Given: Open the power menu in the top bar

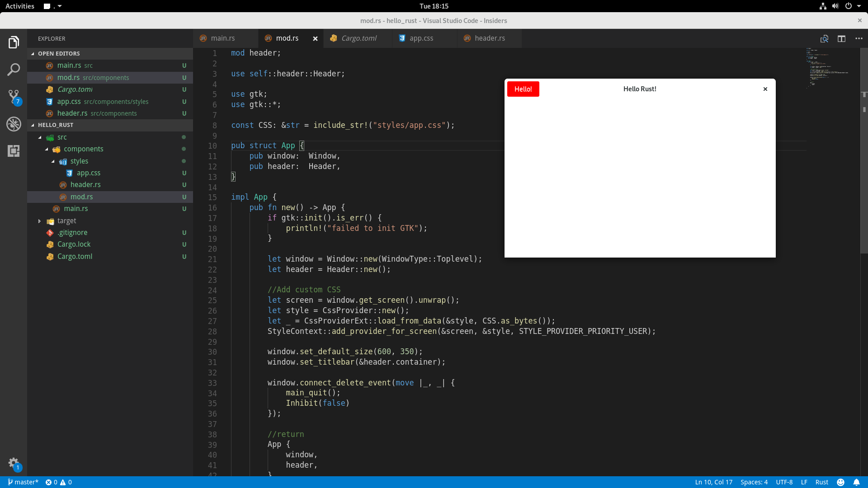Looking at the screenshot, I should tap(849, 6).
